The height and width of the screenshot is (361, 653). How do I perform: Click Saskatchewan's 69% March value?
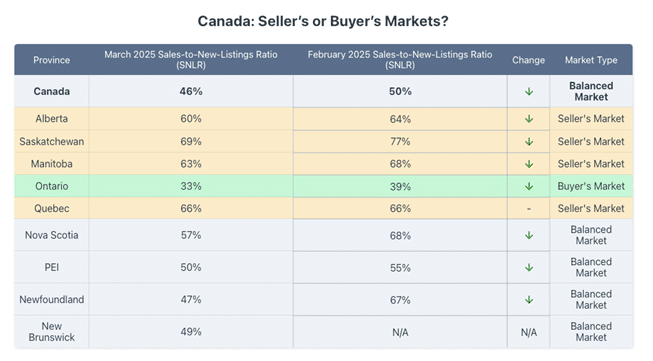[x=191, y=142]
